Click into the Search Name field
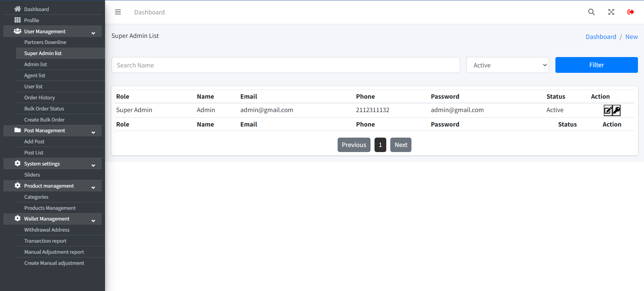The height and width of the screenshot is (291, 644). pyautogui.click(x=285, y=65)
